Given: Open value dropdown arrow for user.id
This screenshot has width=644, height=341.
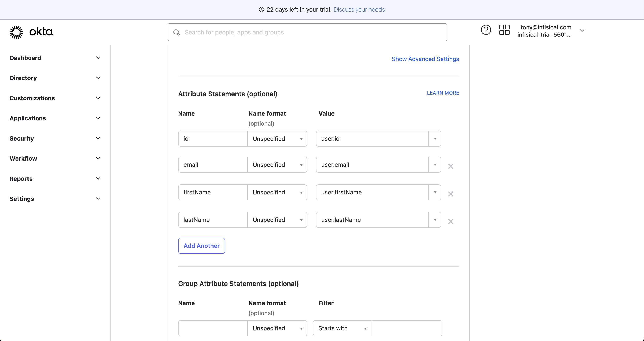Looking at the screenshot, I should tap(435, 139).
